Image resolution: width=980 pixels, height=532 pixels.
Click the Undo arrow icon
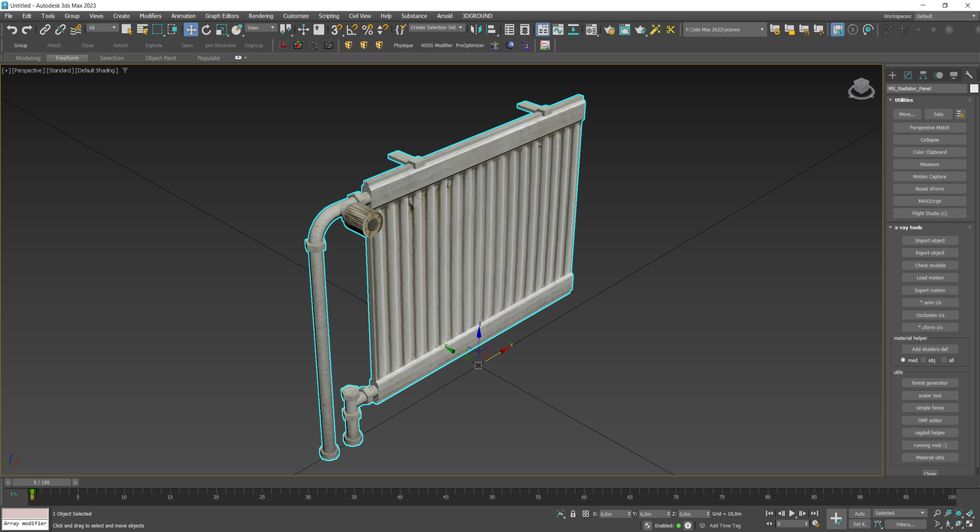pos(11,29)
